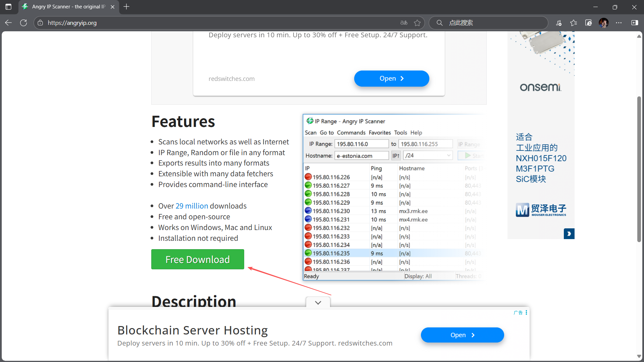
Task: Open a new tab with plus icon
Action: 126,7
